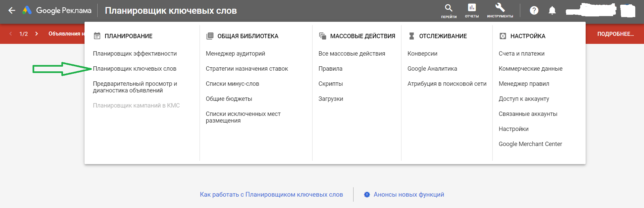
Task: Open Доступ к аккаунту
Action: point(524,99)
